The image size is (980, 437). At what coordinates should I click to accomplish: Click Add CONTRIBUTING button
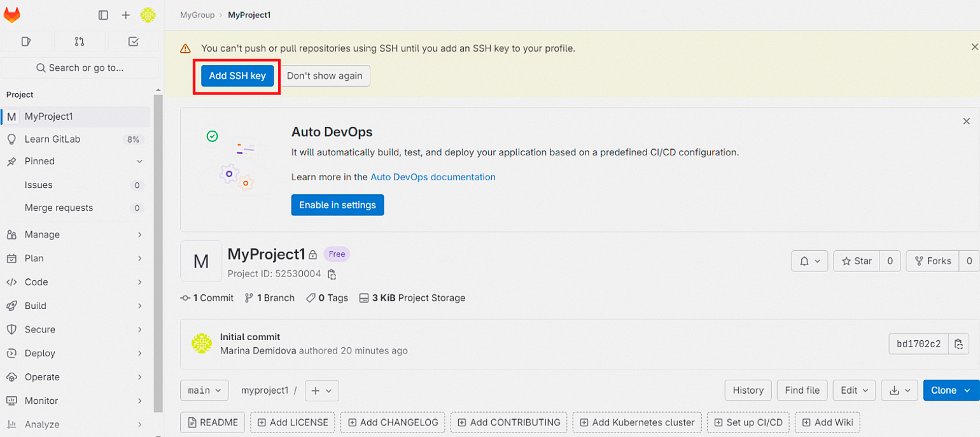point(509,422)
